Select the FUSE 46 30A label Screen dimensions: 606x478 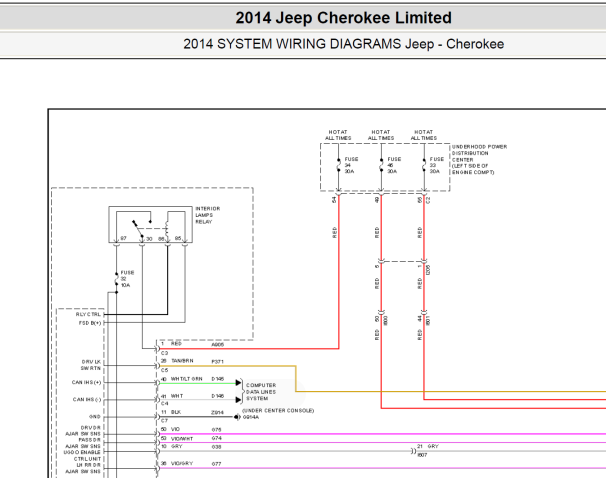click(394, 165)
